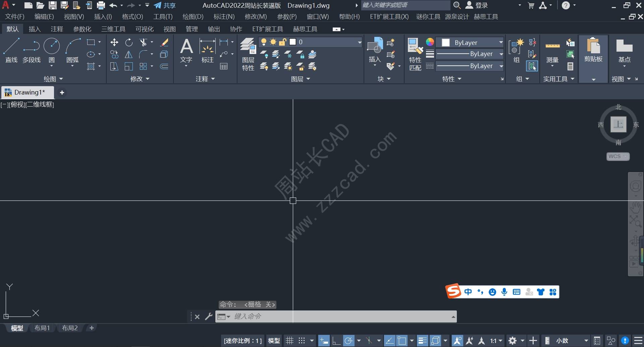Toggle snap mode dots in status bar

(302, 341)
